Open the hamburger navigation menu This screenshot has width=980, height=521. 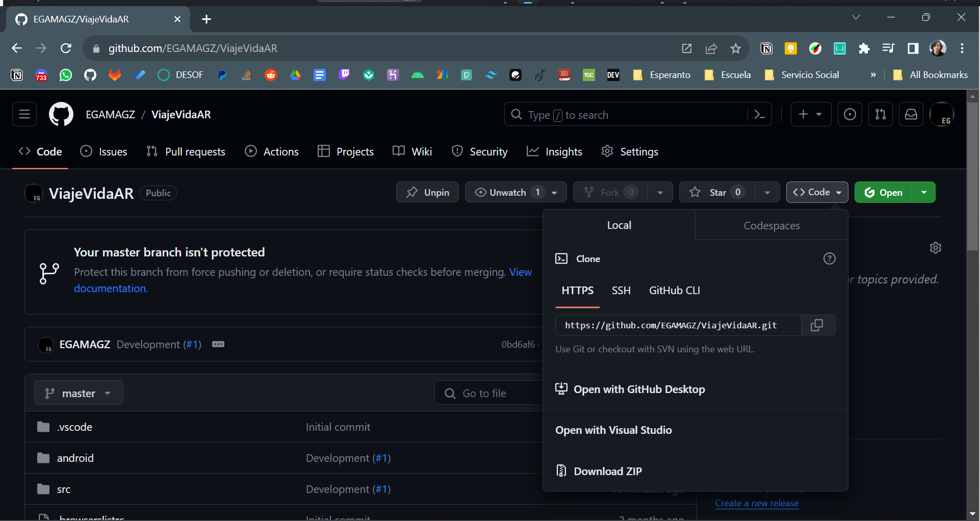pyautogui.click(x=24, y=114)
